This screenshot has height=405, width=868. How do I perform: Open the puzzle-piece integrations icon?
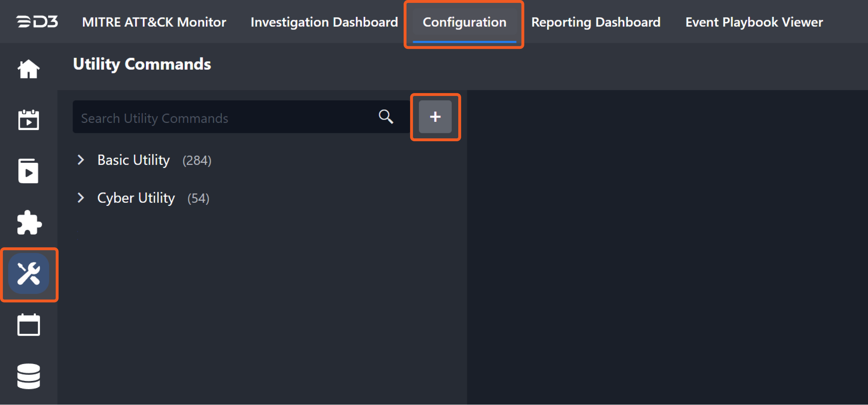(x=29, y=223)
